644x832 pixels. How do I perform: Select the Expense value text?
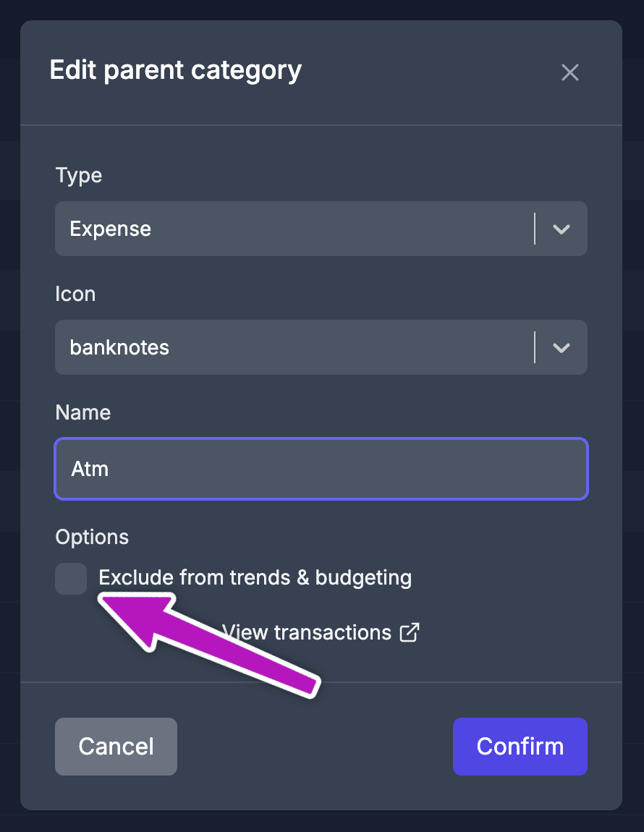(x=111, y=229)
